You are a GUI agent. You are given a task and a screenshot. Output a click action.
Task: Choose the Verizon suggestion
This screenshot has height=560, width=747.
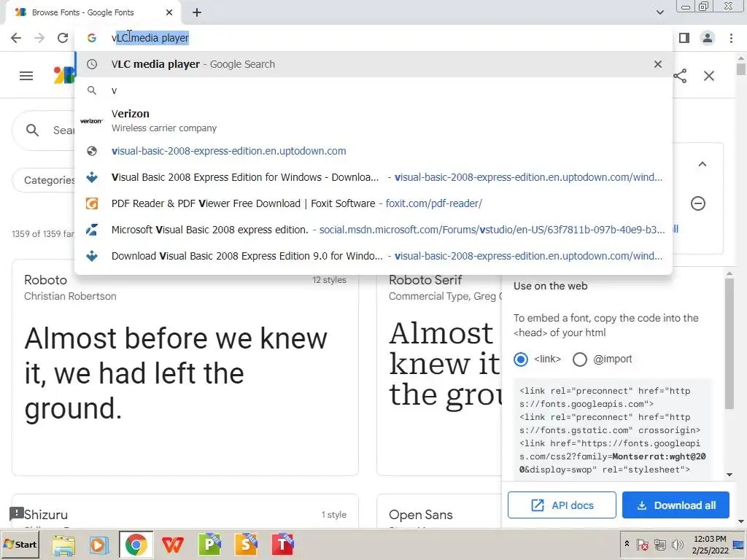point(373,120)
